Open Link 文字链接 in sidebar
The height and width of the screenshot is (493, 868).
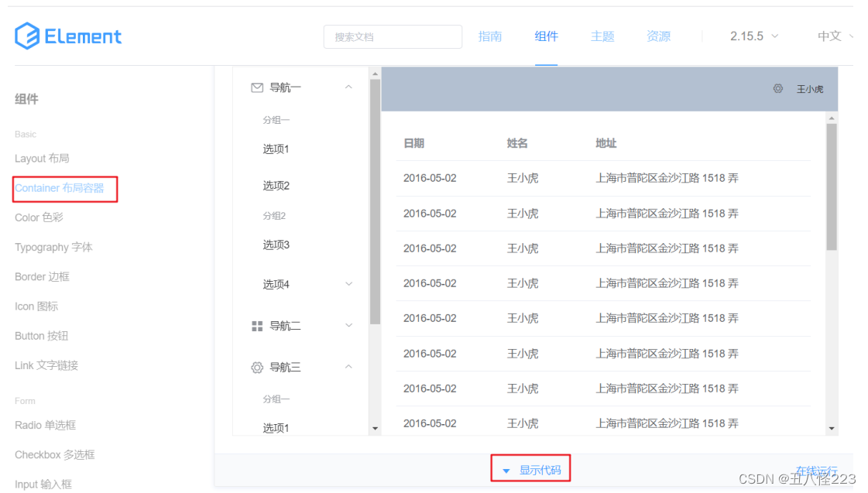click(x=46, y=366)
